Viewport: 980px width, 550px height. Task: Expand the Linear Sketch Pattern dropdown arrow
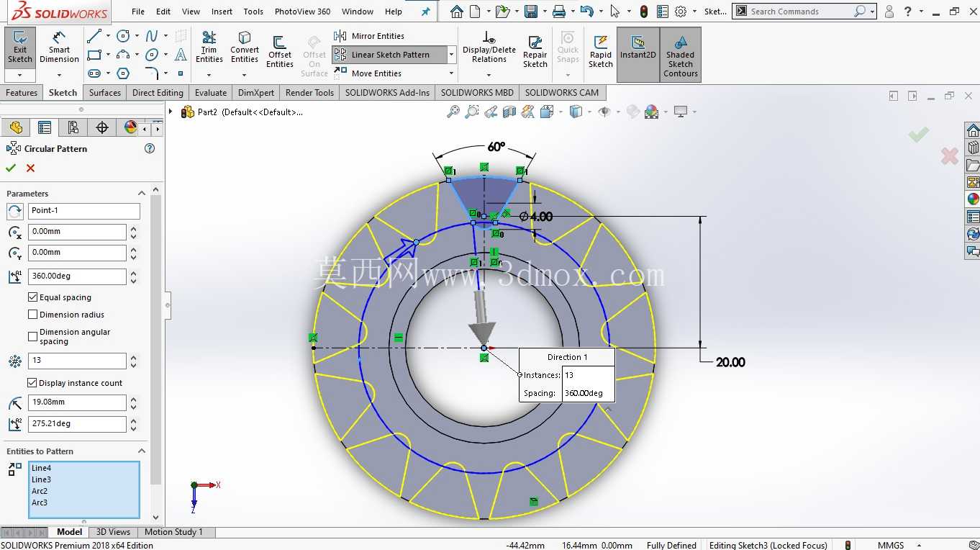click(x=451, y=55)
